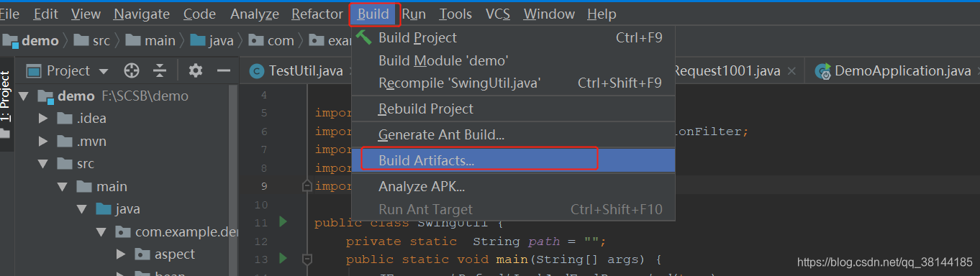Fold the imports block at line 9
This screenshot has height=276, width=980.
click(x=307, y=186)
